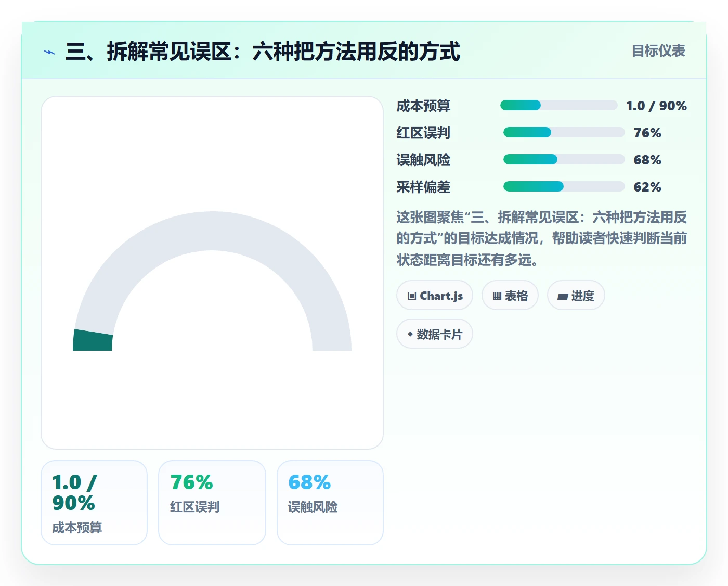Click the 68% value beside the 误触风险 bar

(647, 160)
